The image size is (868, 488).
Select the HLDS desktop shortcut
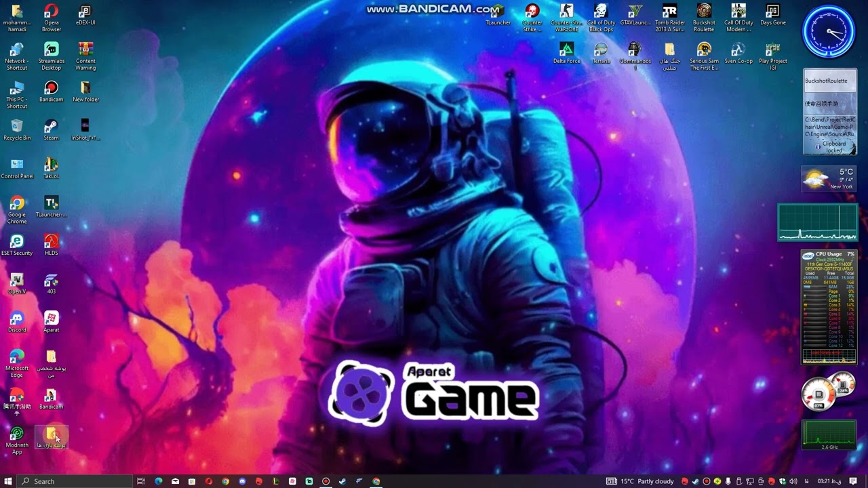51,245
